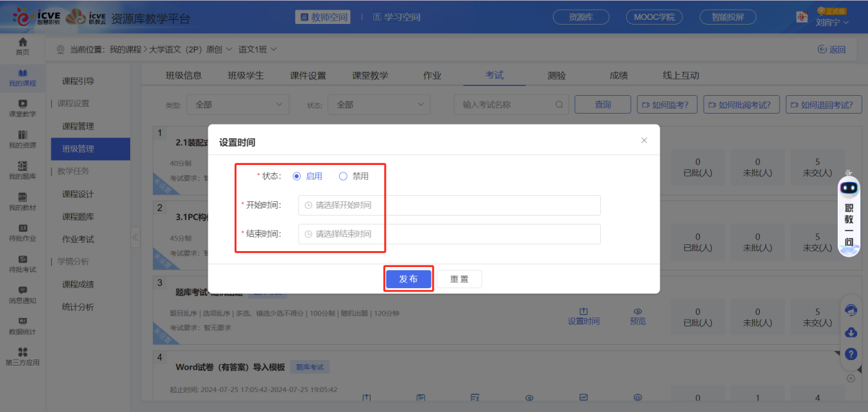868x412 pixels.
Task: Open the 职教一问 assistant robot
Action: click(x=848, y=205)
